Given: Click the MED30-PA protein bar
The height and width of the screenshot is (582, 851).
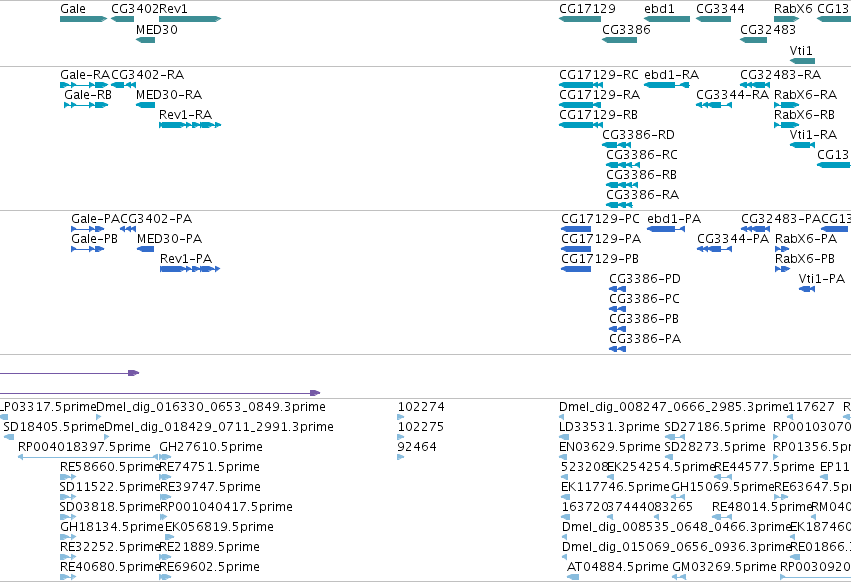Looking at the screenshot, I should coord(145,249).
